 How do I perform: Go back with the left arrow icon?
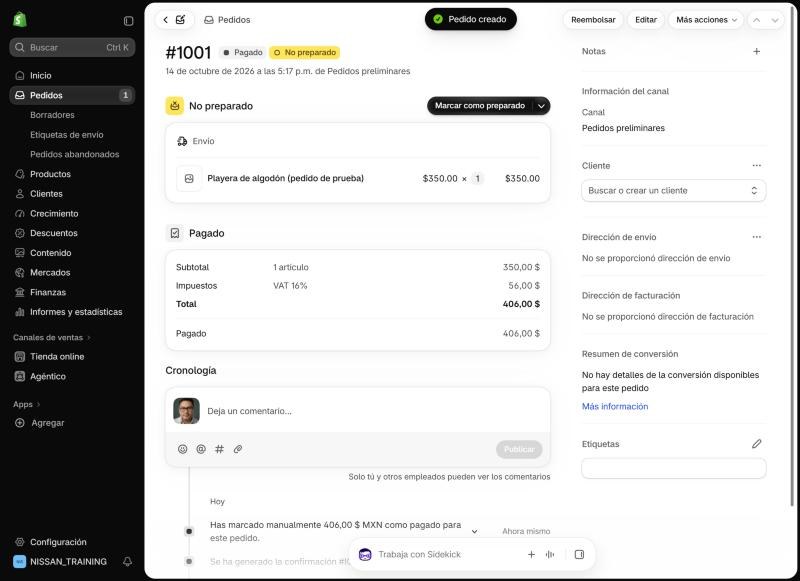tap(165, 19)
